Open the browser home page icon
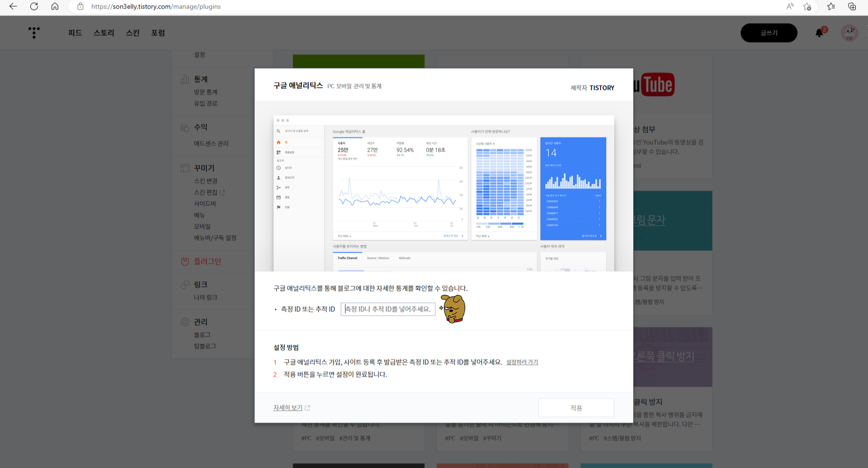Image resolution: width=868 pixels, height=468 pixels. [x=55, y=7]
